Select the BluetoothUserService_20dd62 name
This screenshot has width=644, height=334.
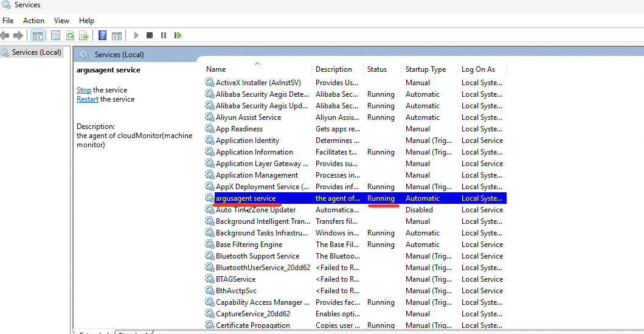click(263, 268)
